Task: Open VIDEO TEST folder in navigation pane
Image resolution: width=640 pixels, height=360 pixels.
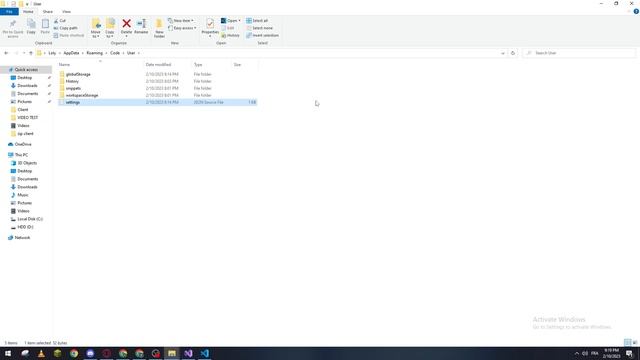Action: tap(27, 118)
